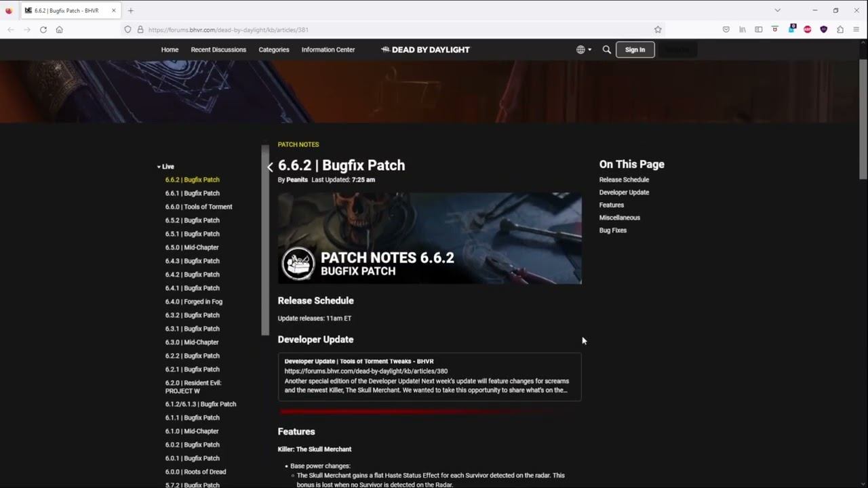Open Recent Discussions in navigation

click(x=218, y=49)
